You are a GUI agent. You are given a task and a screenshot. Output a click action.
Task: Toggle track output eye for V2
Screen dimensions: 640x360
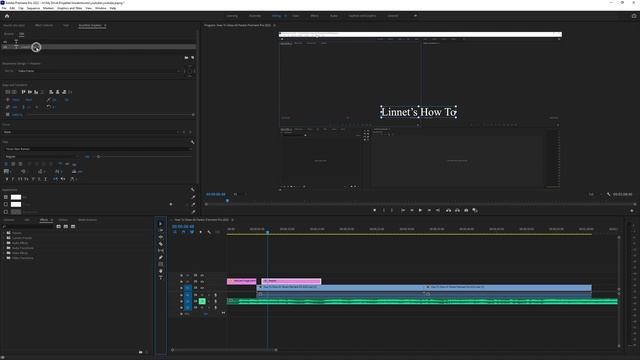202,282
